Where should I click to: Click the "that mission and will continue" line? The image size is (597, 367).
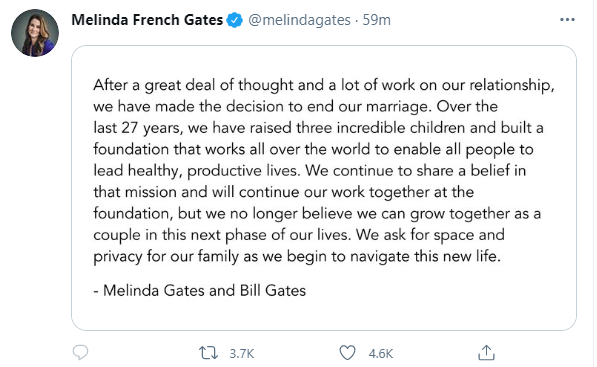[284, 192]
